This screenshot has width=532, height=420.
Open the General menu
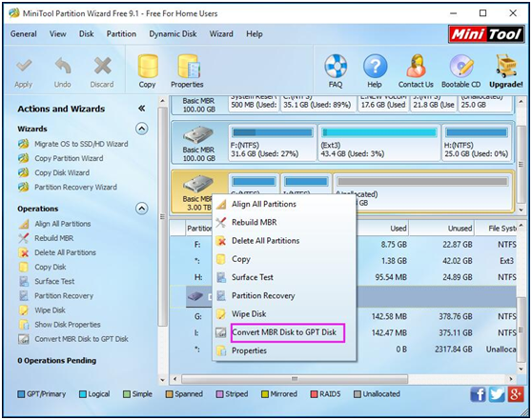(x=24, y=34)
